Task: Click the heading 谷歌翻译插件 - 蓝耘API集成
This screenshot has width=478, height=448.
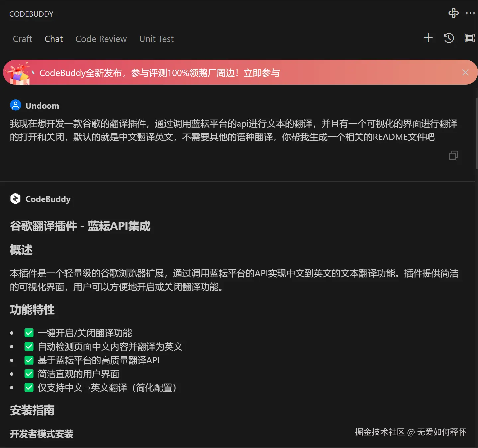Action: coord(80,226)
